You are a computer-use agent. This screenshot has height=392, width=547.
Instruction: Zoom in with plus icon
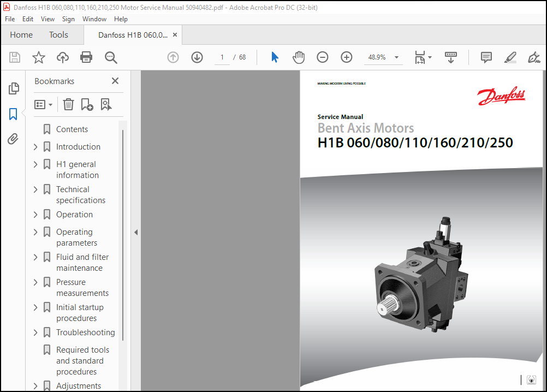[347, 57]
